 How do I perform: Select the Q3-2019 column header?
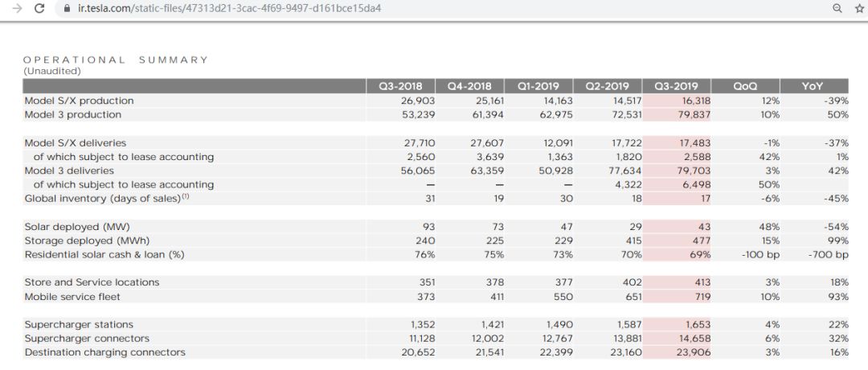click(x=676, y=86)
